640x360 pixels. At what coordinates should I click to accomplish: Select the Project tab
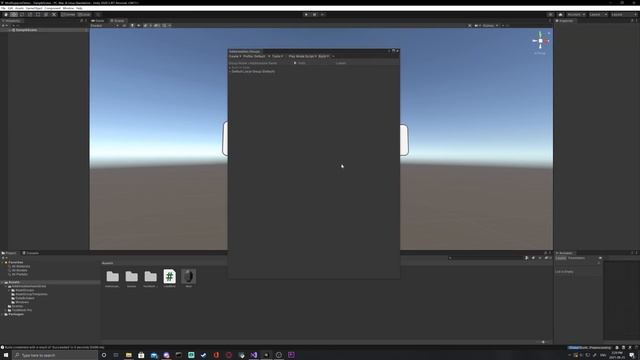point(9,253)
